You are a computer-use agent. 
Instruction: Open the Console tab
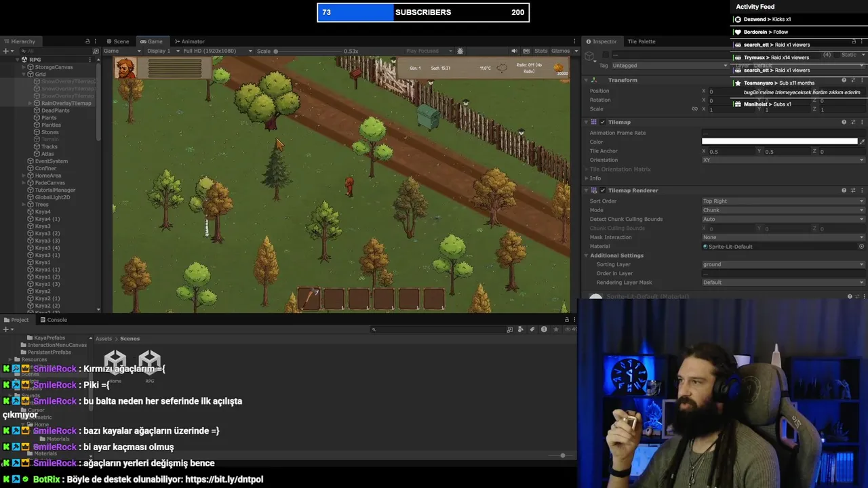point(54,320)
